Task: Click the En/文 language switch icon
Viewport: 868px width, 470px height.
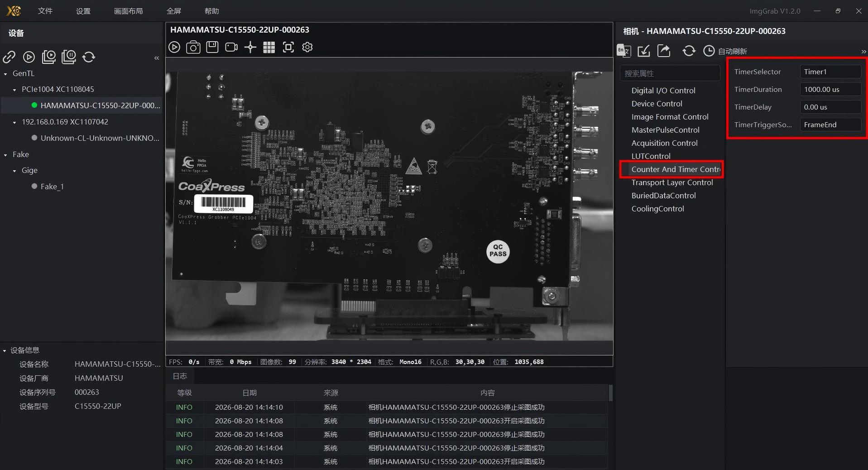Action: pyautogui.click(x=624, y=51)
